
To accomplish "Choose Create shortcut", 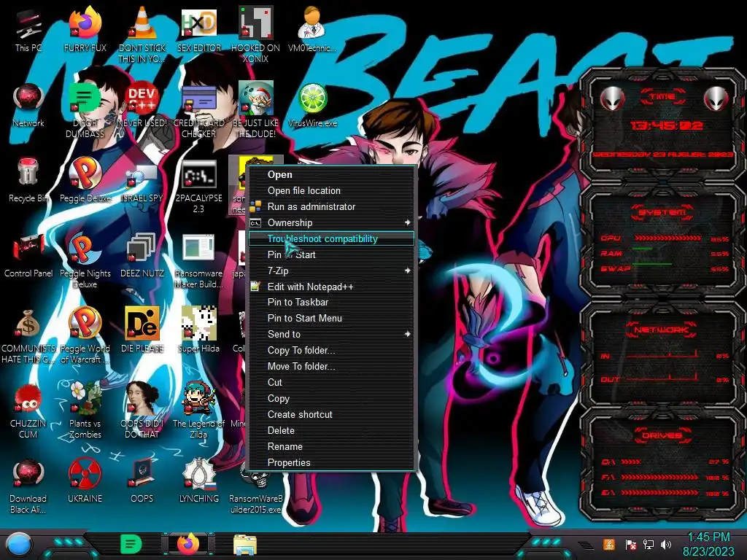I will (x=332, y=414).
